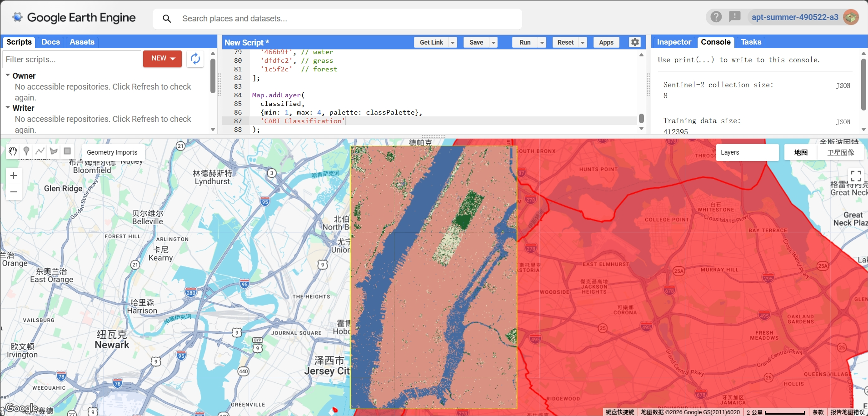Switch map to 地图 road view
The width and height of the screenshot is (868, 416).
pyautogui.click(x=801, y=153)
